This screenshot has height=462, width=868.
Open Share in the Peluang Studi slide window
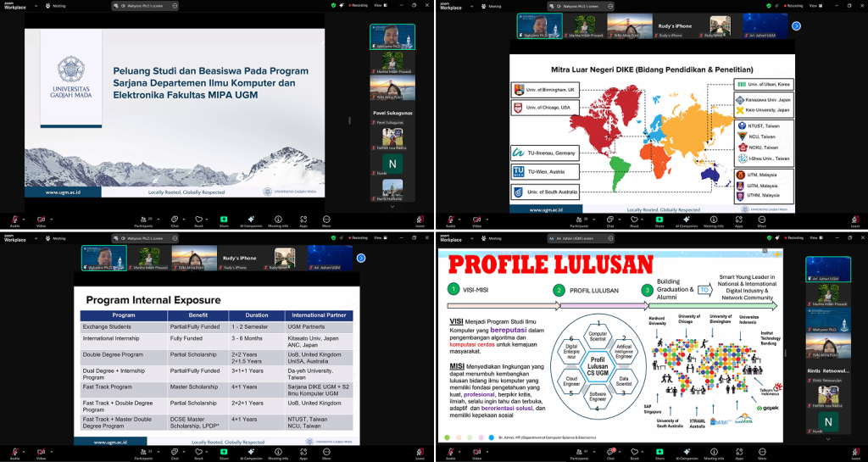224,220
